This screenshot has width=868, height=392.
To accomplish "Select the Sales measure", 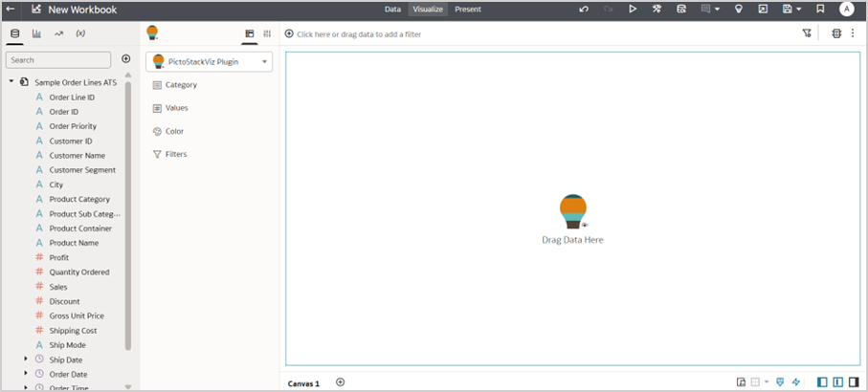I will click(x=58, y=287).
